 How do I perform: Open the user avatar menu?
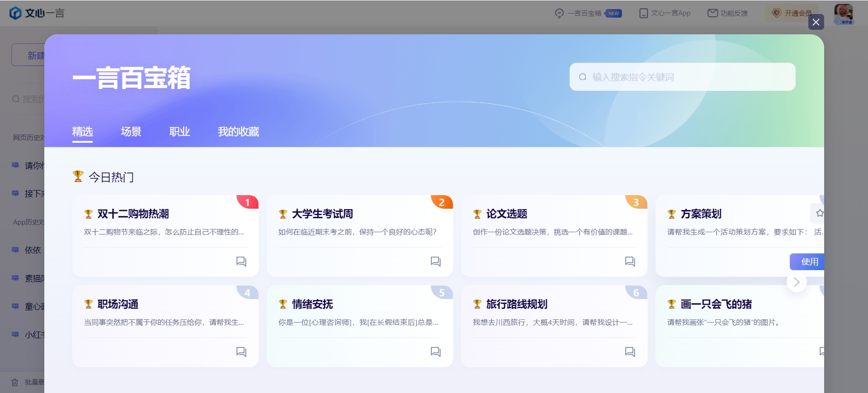pyautogui.click(x=844, y=14)
